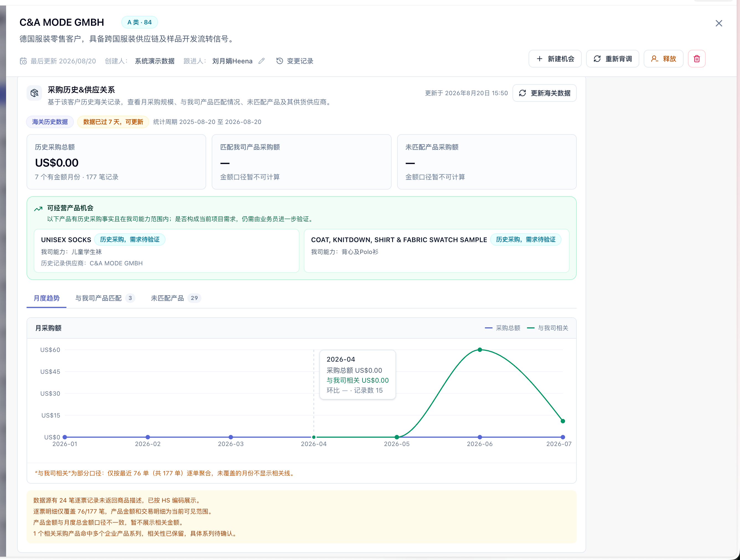Close the C&A MODE GMBH detail panel
This screenshot has height=560, width=740.
click(x=719, y=23)
